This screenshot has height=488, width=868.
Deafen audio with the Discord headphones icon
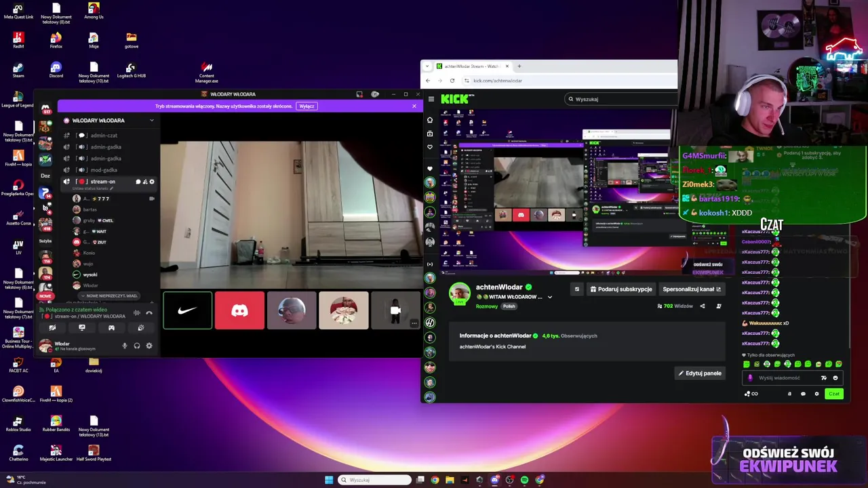coord(136,346)
